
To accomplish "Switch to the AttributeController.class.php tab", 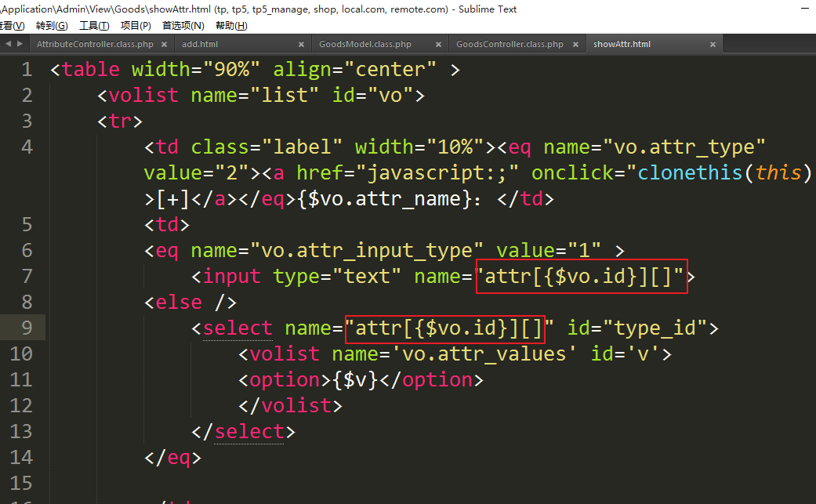I will [x=95, y=45].
